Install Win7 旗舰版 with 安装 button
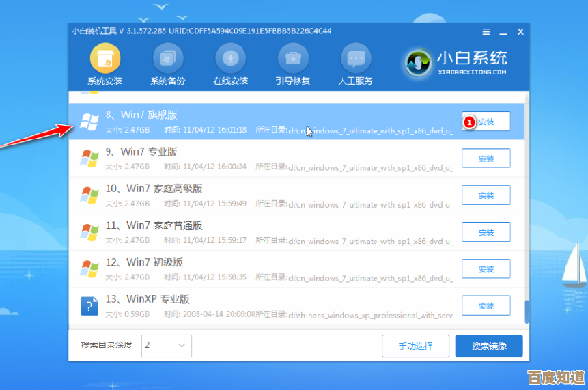Screen dimensions: 588x390 [x=486, y=122]
